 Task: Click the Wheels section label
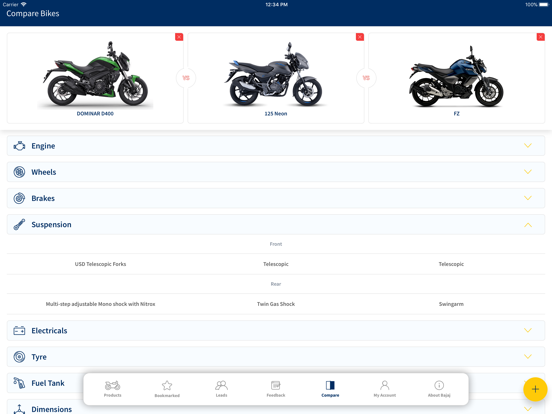point(44,172)
